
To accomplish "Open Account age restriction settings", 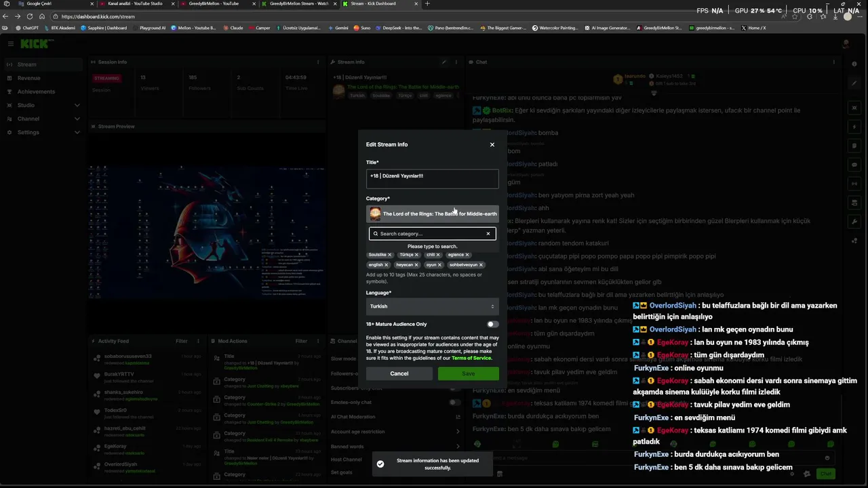I will click(x=396, y=432).
